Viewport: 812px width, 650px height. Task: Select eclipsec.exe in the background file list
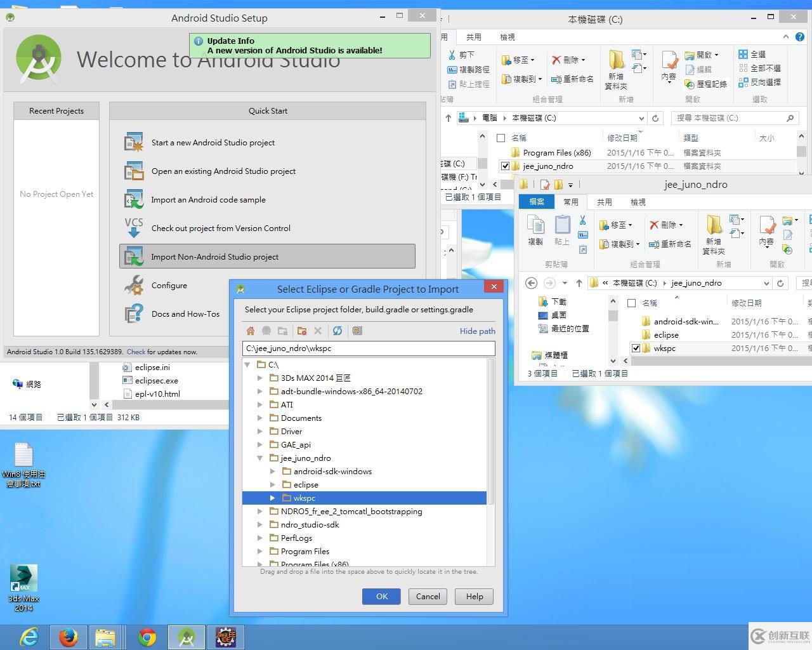click(157, 380)
